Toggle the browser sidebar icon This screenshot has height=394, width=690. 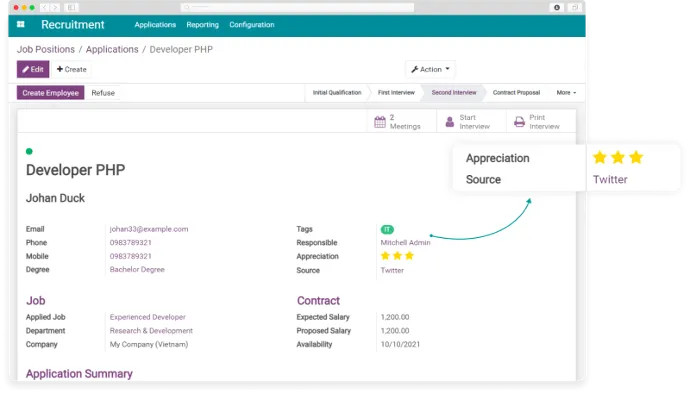tap(71, 7)
